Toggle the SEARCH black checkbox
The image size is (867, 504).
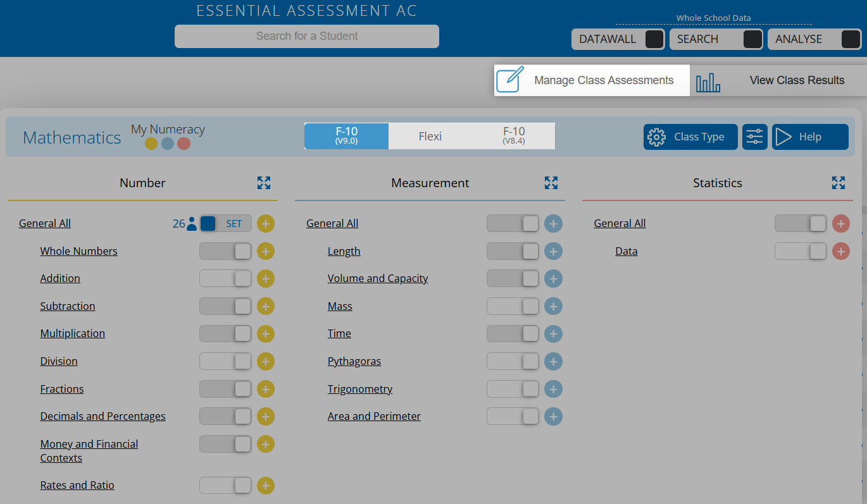click(x=752, y=39)
